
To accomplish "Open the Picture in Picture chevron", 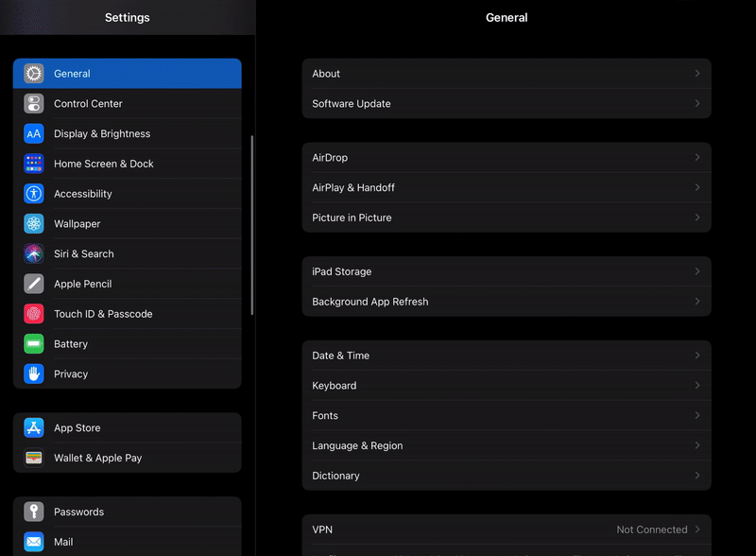I will coord(697,217).
